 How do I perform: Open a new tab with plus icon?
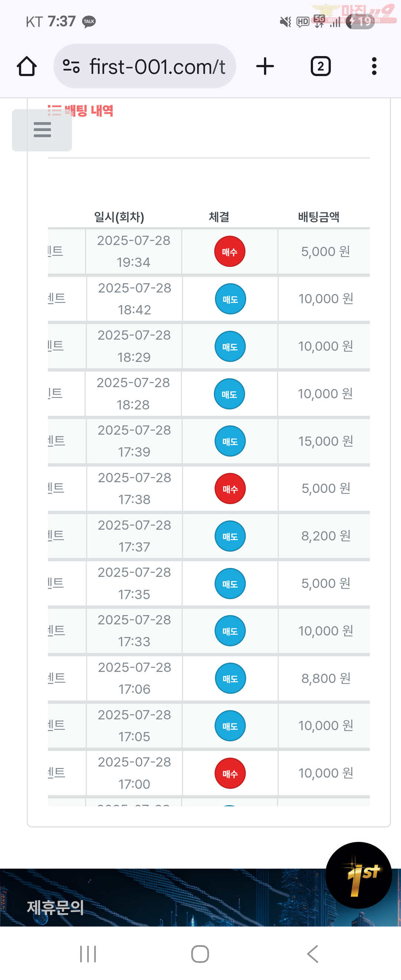265,66
